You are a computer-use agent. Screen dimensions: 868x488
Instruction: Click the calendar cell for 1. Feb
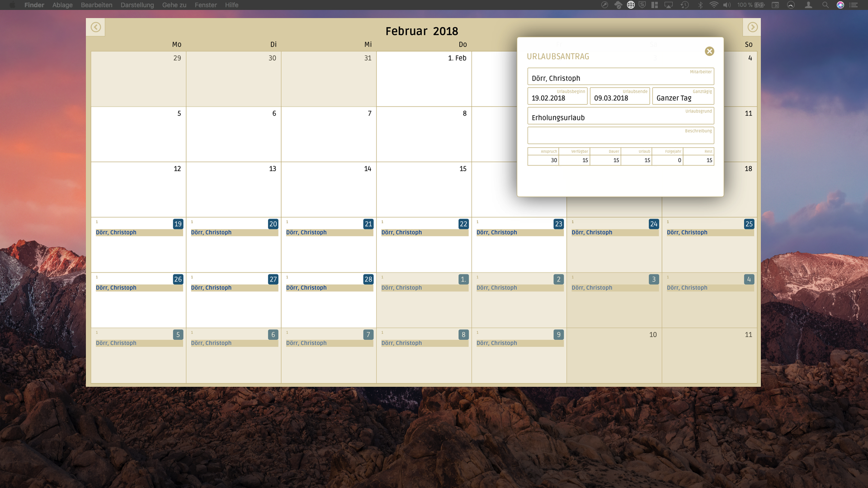pyautogui.click(x=424, y=79)
